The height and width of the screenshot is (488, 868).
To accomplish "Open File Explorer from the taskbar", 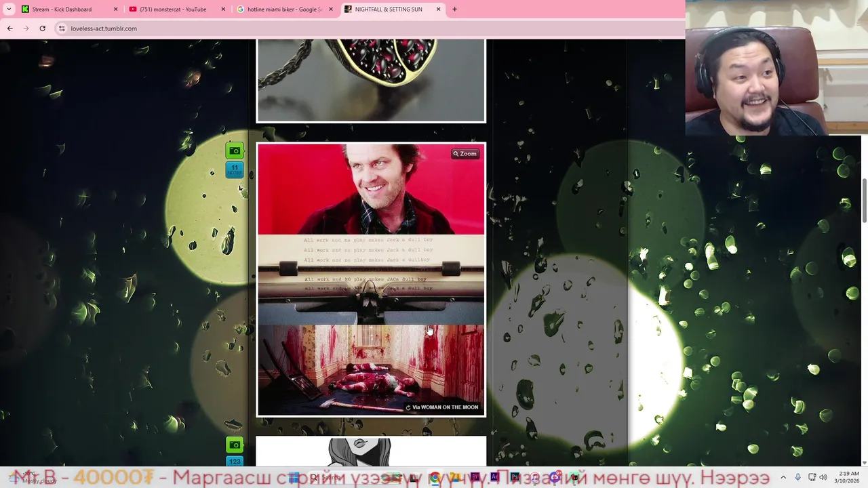I will [454, 478].
